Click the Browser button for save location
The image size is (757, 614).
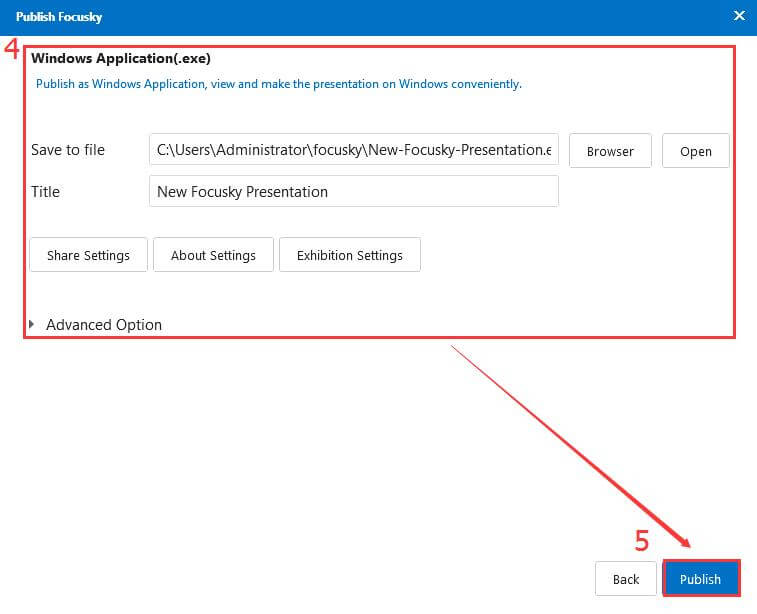pyautogui.click(x=610, y=151)
